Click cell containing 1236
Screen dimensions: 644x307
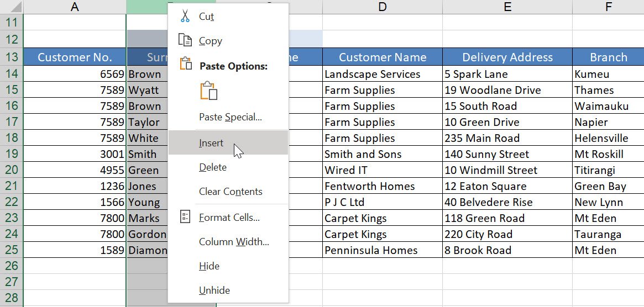point(75,186)
